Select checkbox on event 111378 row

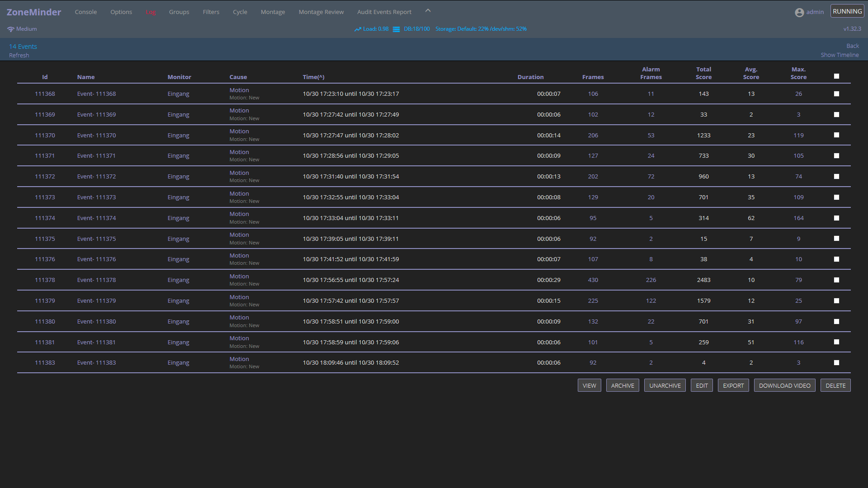pyautogui.click(x=836, y=280)
